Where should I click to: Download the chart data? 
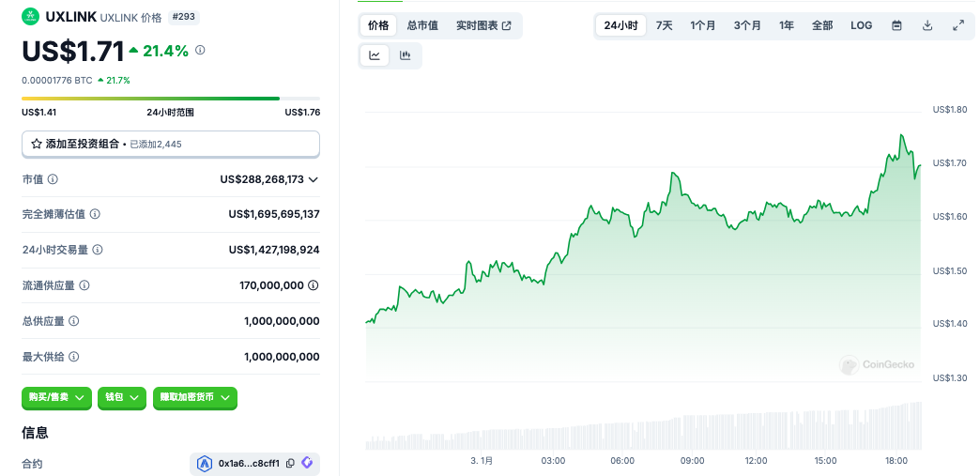point(927,25)
